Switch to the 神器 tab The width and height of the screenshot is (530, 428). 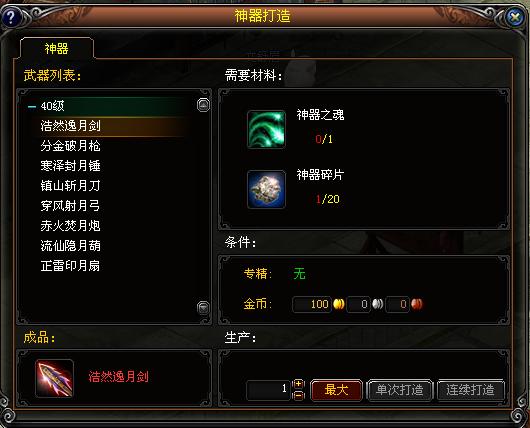56,49
